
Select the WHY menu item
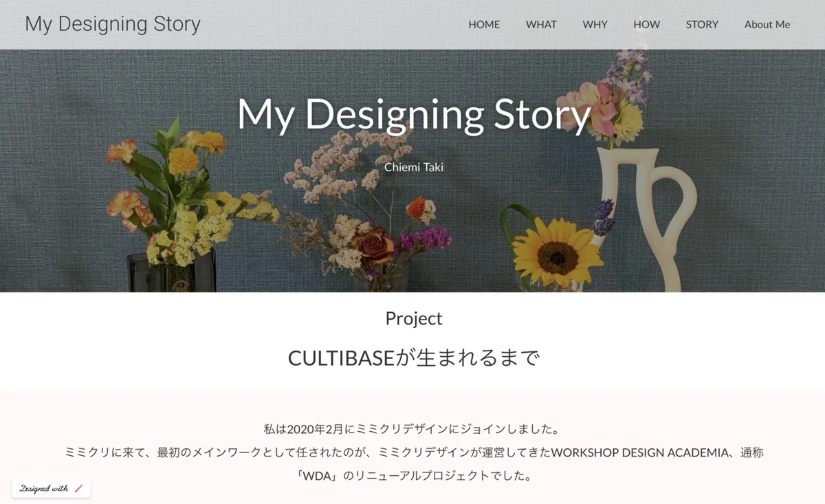pyautogui.click(x=595, y=24)
